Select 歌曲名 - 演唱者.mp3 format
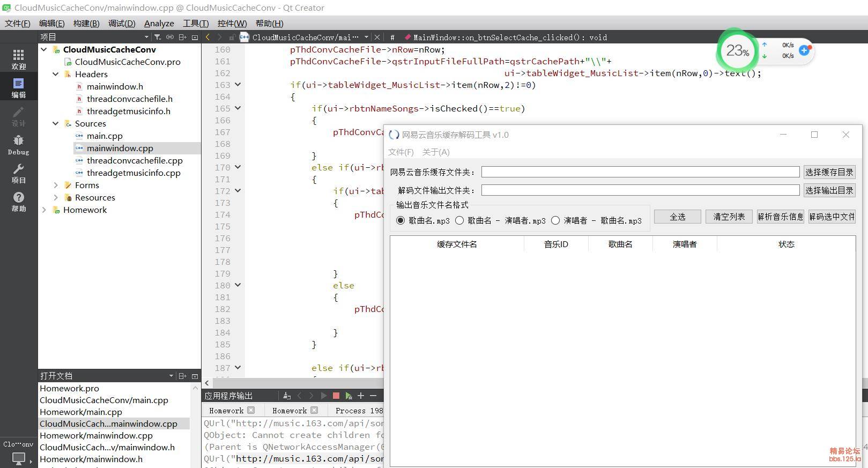Image resolution: width=868 pixels, height=468 pixels. tap(459, 220)
